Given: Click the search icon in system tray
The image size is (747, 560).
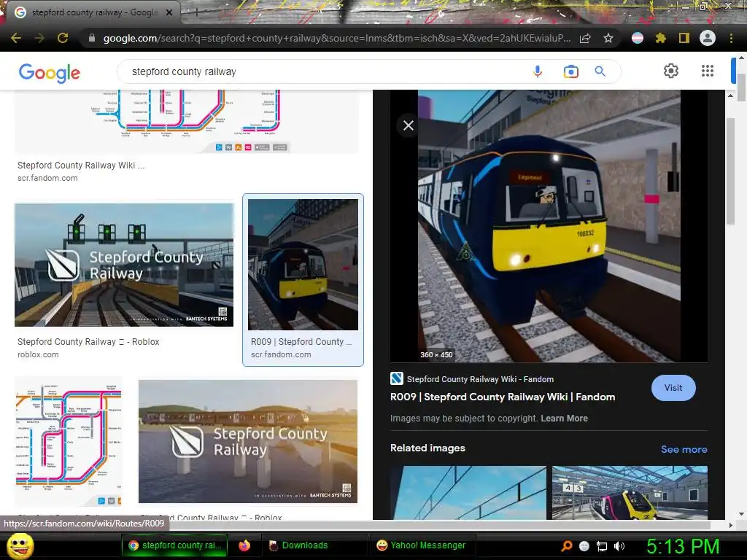Looking at the screenshot, I should point(566,546).
